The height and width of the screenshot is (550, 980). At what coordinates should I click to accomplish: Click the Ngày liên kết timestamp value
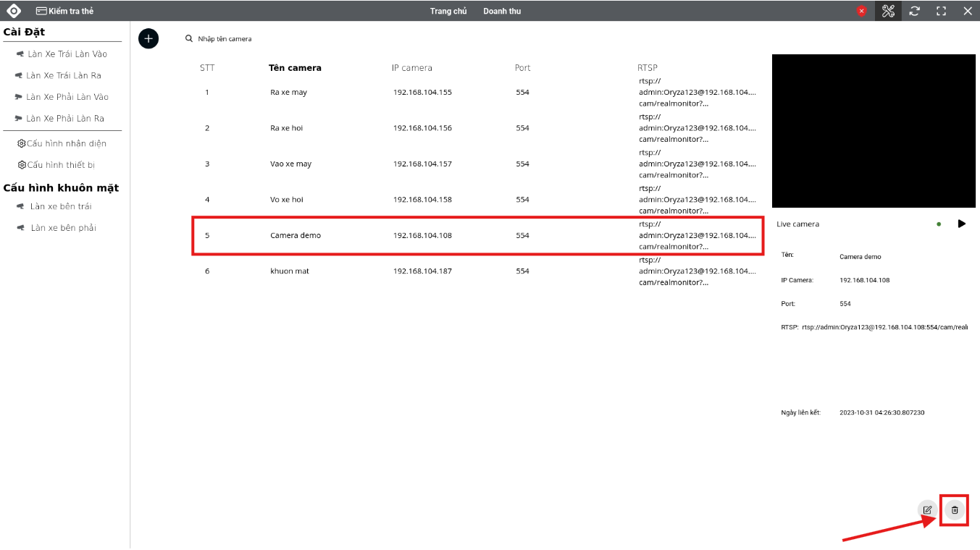[x=881, y=412]
